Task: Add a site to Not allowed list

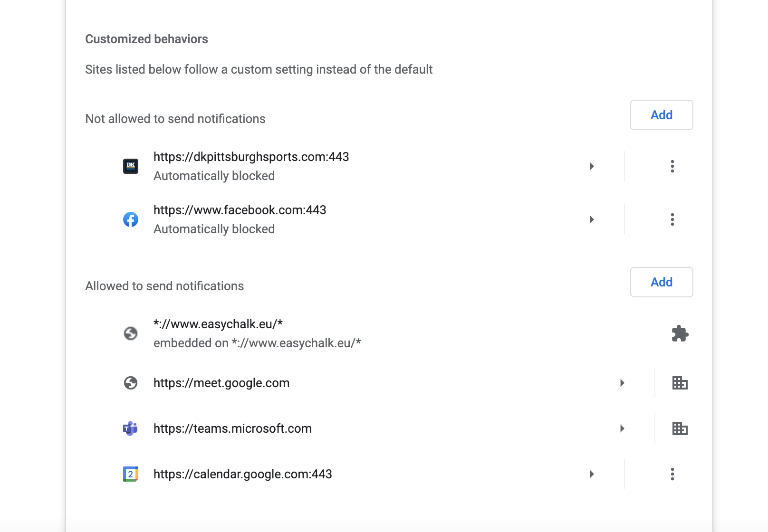Action: pyautogui.click(x=662, y=115)
